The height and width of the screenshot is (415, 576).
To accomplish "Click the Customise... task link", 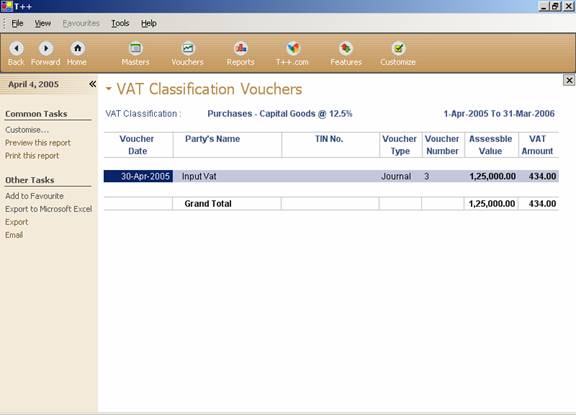I will point(27,130).
